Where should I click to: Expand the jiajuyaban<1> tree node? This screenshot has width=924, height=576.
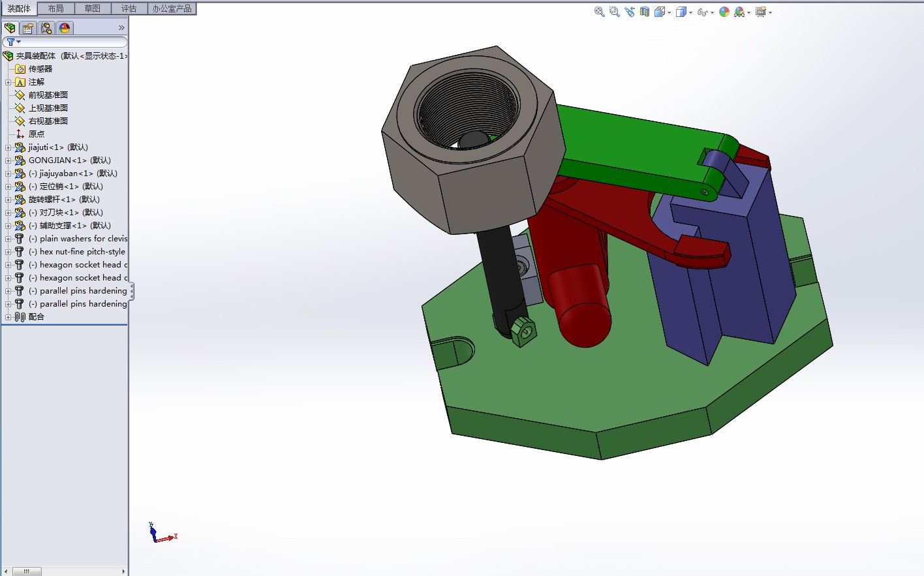[8, 174]
